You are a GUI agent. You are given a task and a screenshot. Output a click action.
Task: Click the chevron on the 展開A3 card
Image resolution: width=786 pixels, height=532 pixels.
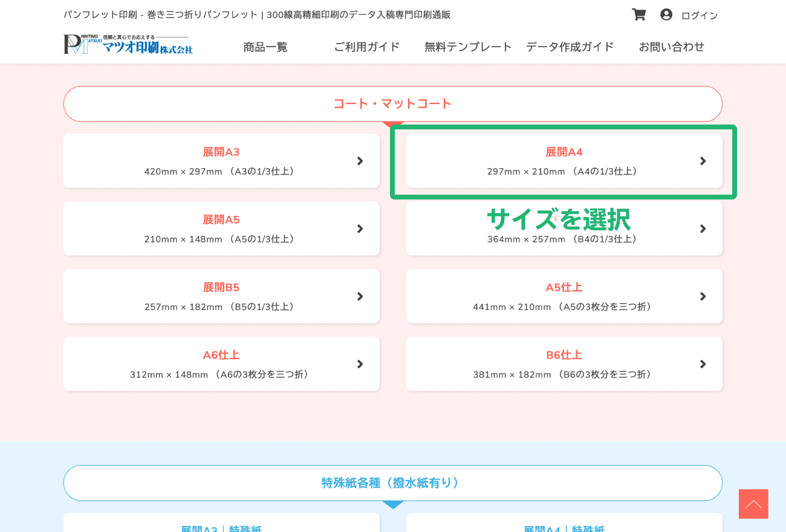point(360,161)
